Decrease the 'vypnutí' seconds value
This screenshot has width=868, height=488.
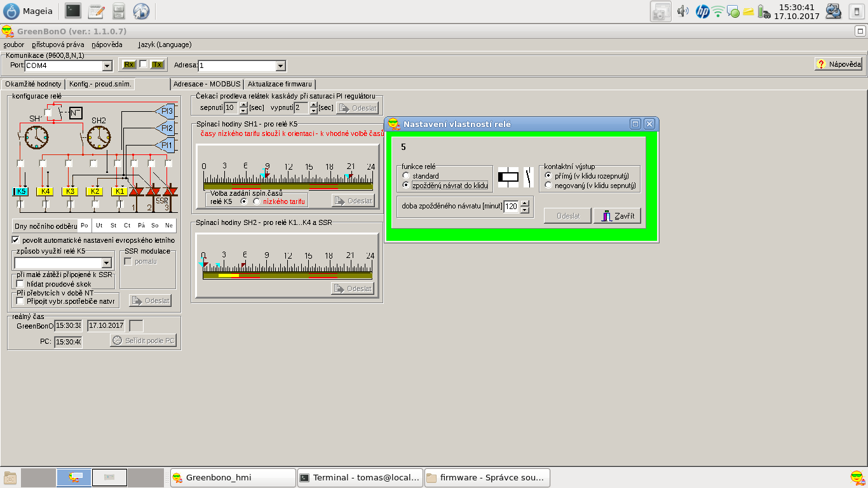(313, 111)
